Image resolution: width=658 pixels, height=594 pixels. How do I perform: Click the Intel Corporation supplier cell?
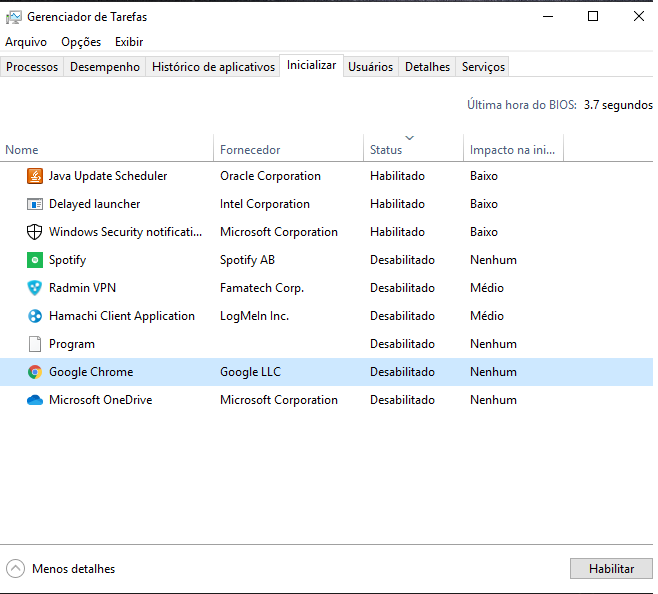[265, 204]
